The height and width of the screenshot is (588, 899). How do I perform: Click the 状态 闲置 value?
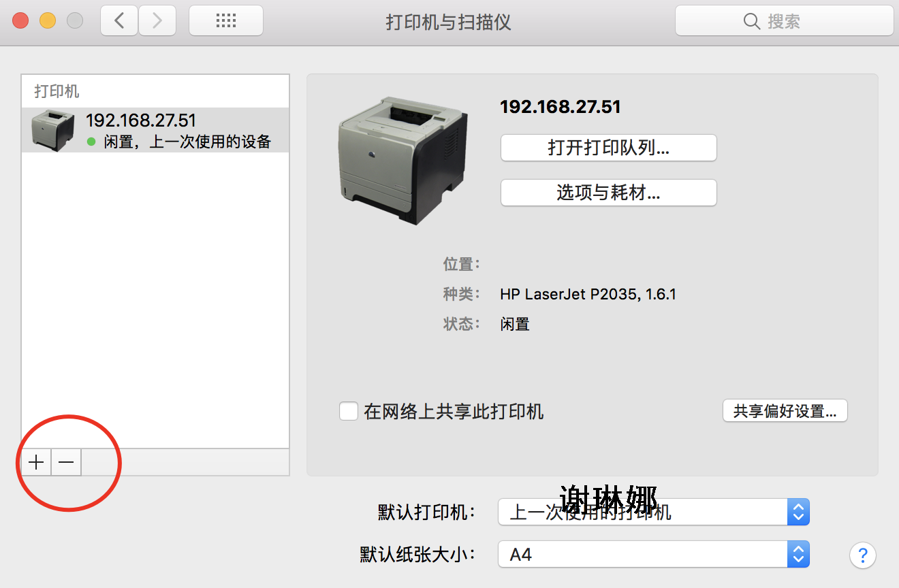(515, 324)
